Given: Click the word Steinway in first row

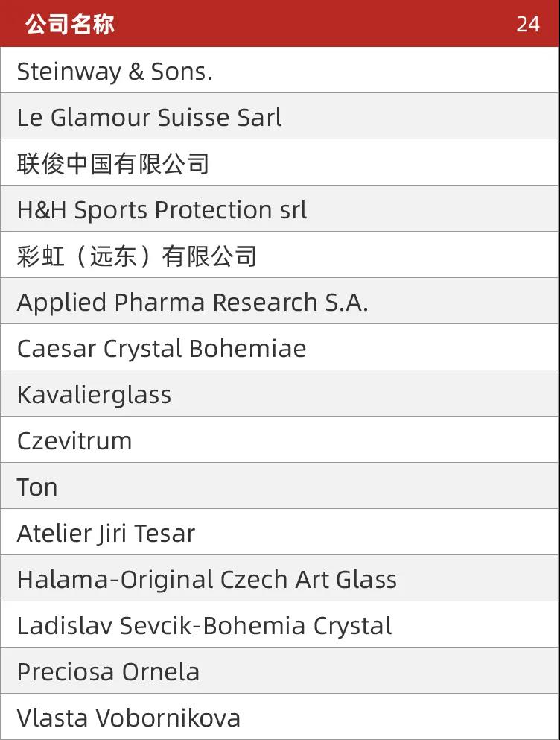Looking at the screenshot, I should (69, 72).
